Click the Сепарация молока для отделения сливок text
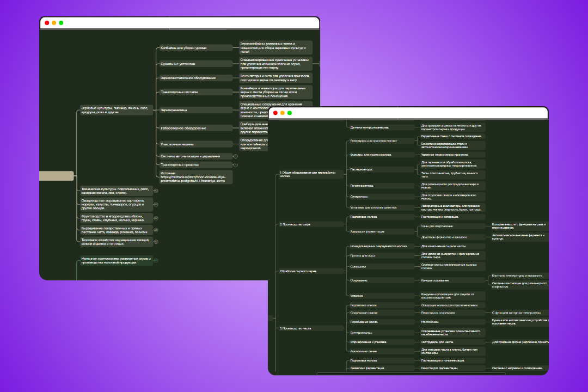 449,305
